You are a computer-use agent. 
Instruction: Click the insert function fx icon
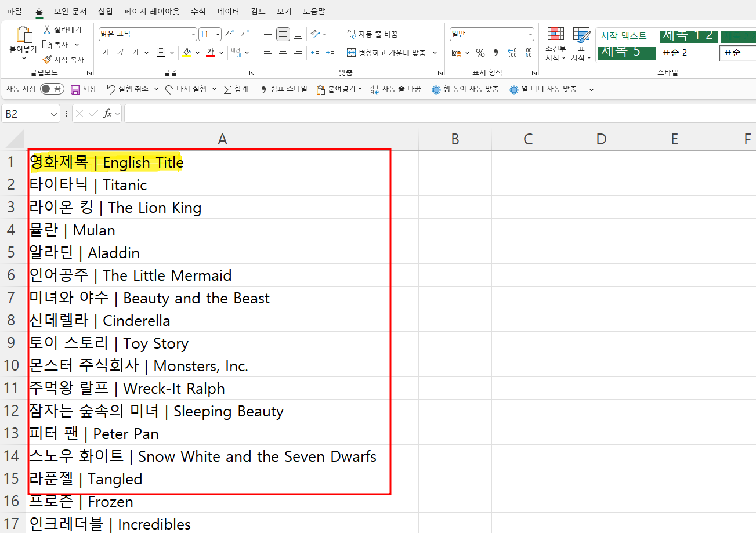107,114
